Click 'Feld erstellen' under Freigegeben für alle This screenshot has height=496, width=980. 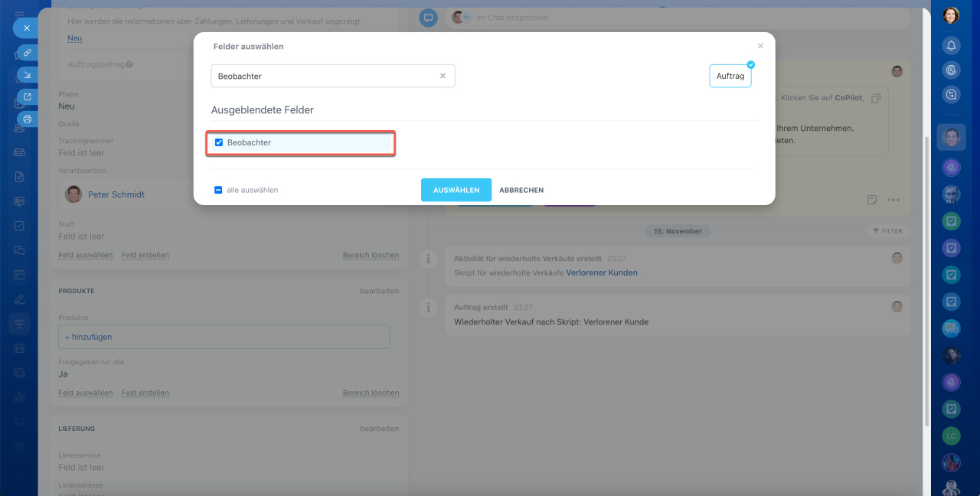[x=145, y=393]
